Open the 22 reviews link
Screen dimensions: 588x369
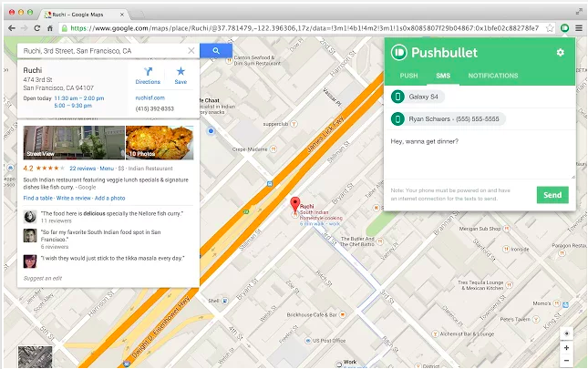point(82,169)
